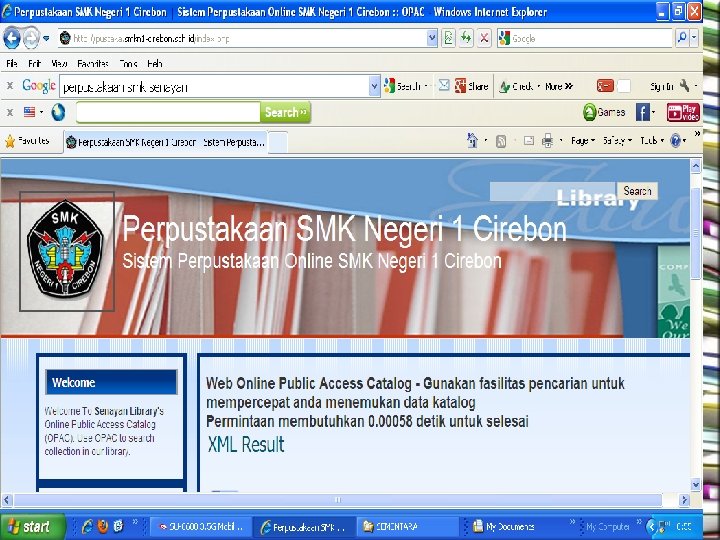This screenshot has height=540, width=720.
Task: Click the Facebook icon on toolbar
Action: [642, 112]
